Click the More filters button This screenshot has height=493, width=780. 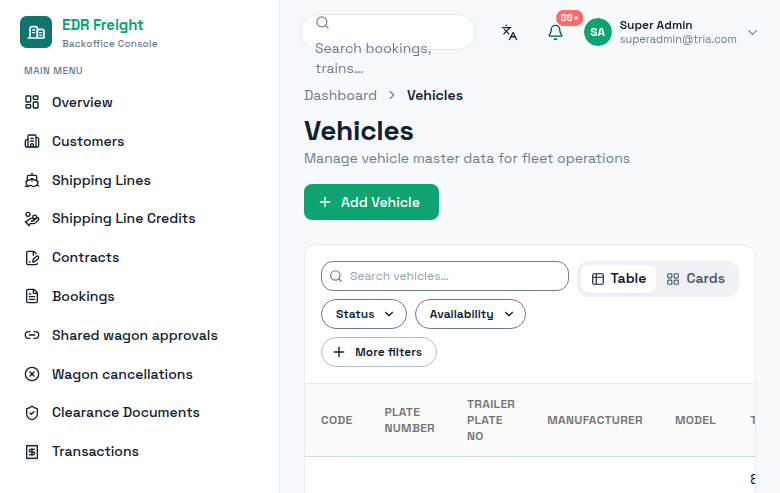(x=379, y=352)
